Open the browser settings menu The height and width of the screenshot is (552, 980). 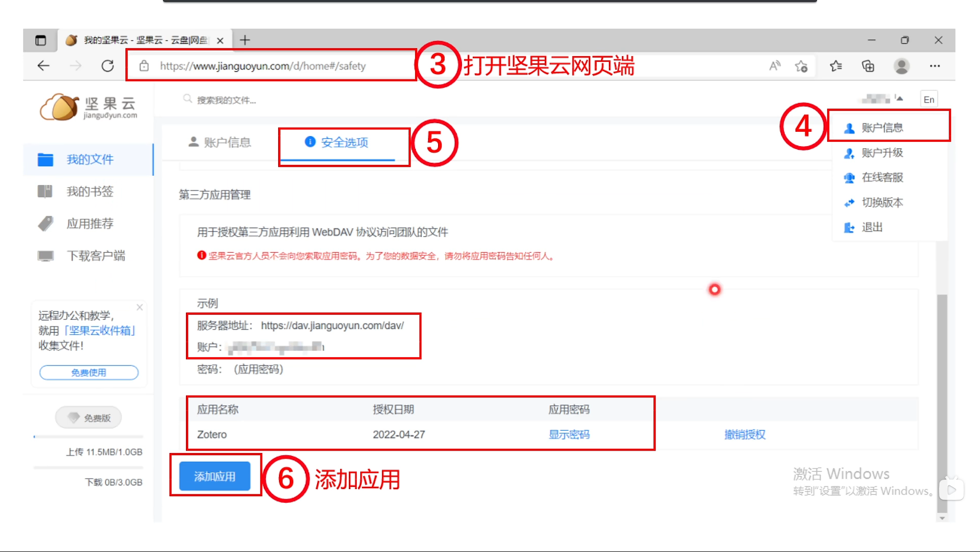pos(935,66)
